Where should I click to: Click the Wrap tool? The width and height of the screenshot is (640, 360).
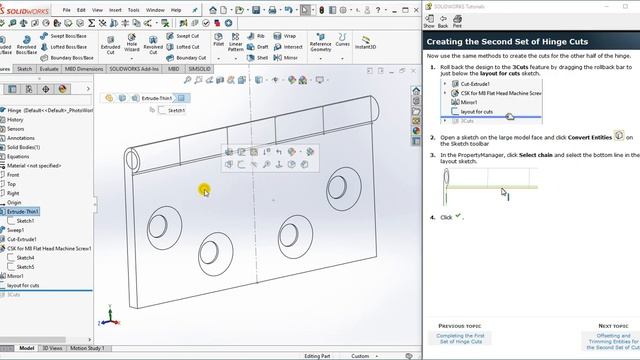pyautogui.click(x=284, y=36)
